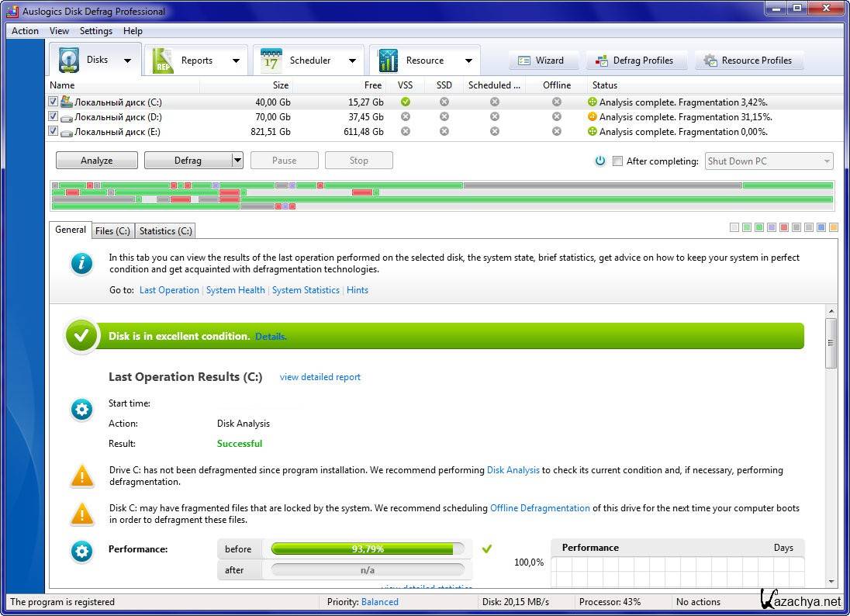The width and height of the screenshot is (850, 616).
Task: Uncheck the drive C: checkbox
Action: (x=54, y=102)
